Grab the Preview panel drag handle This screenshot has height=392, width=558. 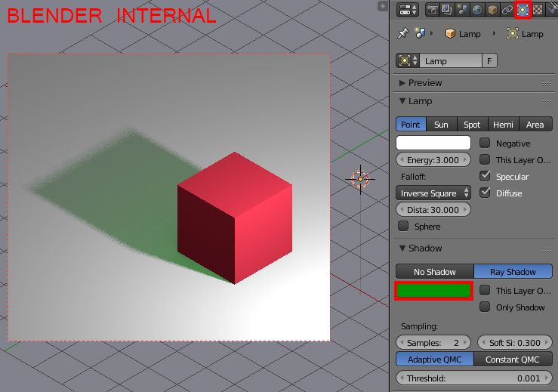(547, 84)
